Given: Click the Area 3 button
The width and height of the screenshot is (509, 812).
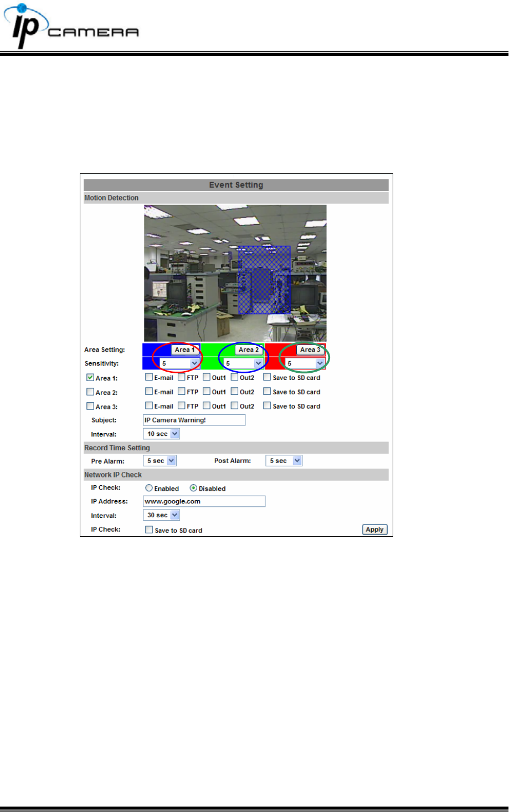Looking at the screenshot, I should click(310, 350).
